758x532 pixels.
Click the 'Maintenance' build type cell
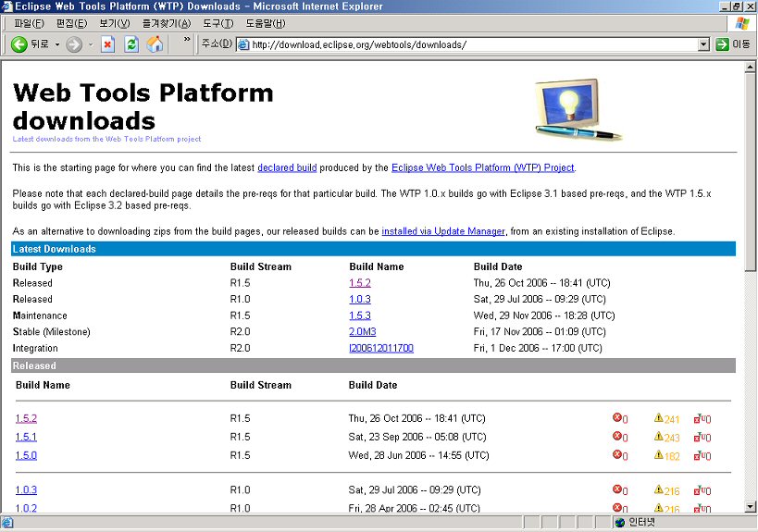coord(40,315)
